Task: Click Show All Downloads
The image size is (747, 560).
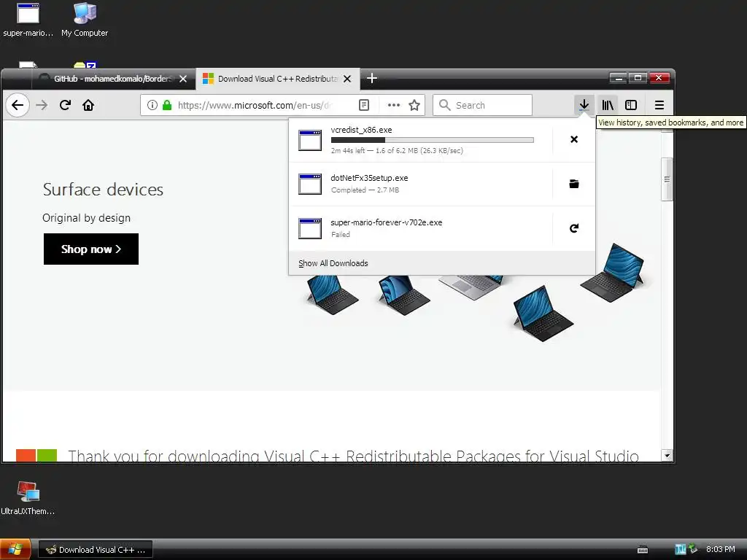Action: [333, 263]
